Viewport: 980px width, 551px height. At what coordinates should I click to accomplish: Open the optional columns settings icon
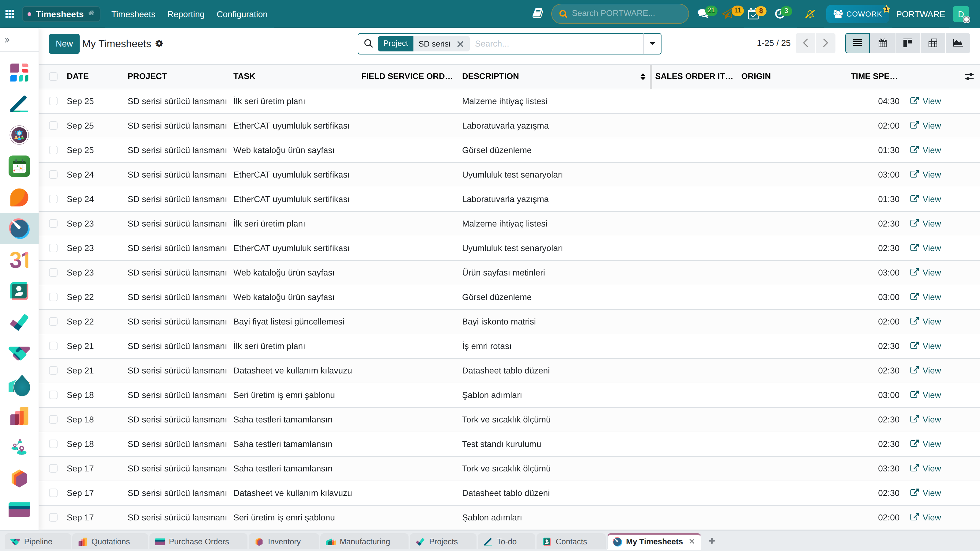click(969, 77)
